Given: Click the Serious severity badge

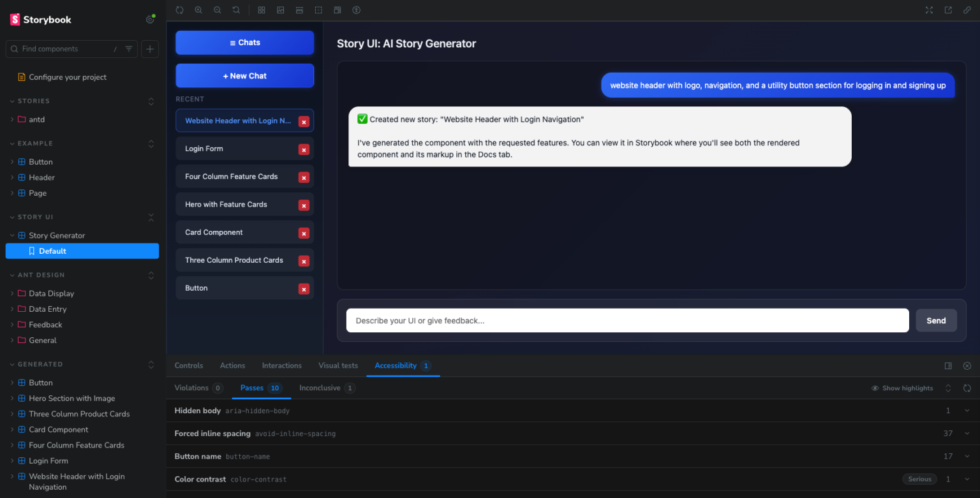Looking at the screenshot, I should [x=919, y=479].
